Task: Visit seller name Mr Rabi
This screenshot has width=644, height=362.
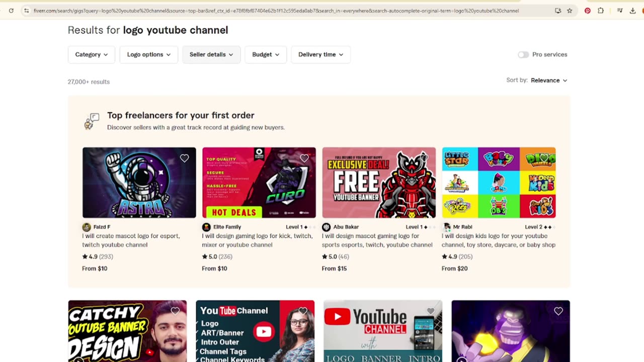Action: coord(462,227)
